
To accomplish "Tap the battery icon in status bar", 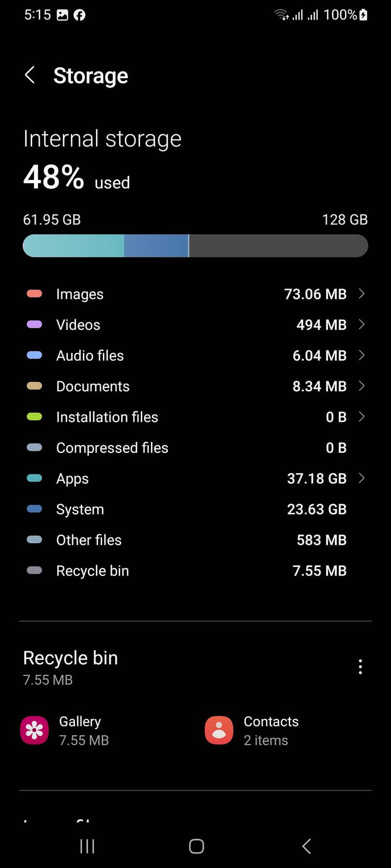I will point(363,15).
